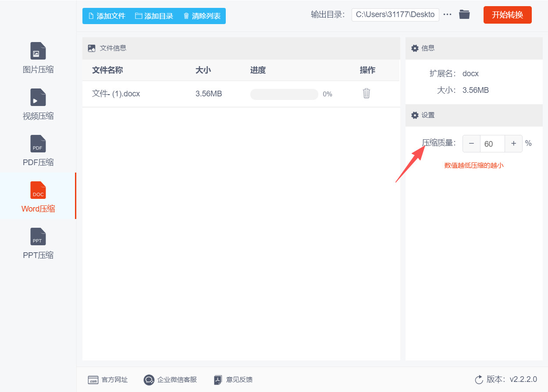Open output directory options via ellipsis button
The width and height of the screenshot is (548, 392).
tap(447, 14)
